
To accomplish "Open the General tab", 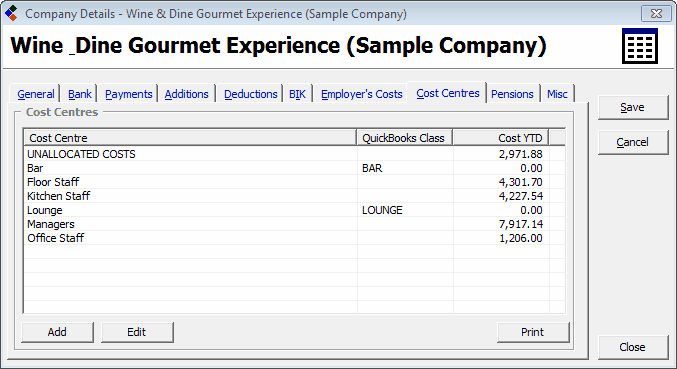I will point(35,94).
